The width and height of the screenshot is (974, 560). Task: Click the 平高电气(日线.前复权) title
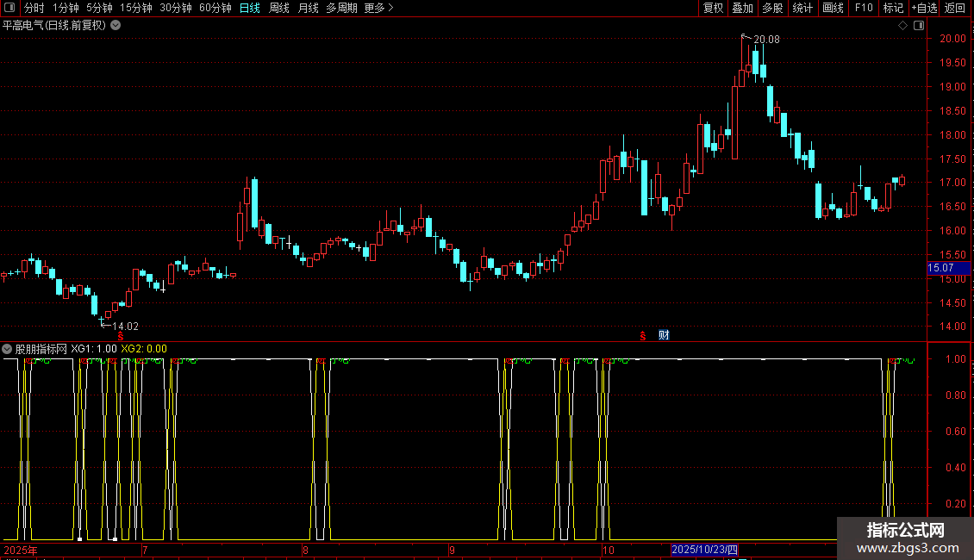click(54, 26)
